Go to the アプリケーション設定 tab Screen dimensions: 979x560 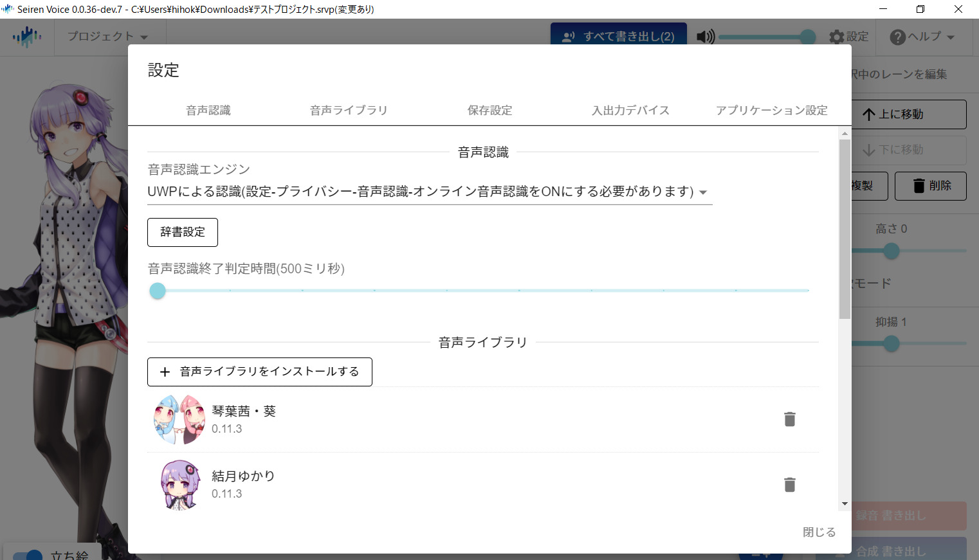(x=772, y=111)
